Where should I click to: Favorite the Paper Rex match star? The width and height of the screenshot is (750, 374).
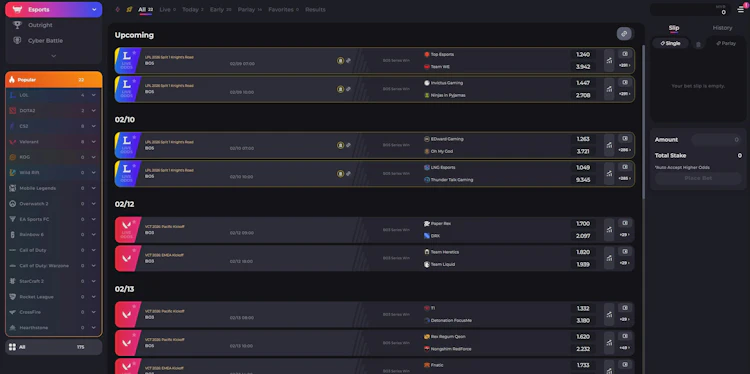pyautogui.click(x=134, y=221)
